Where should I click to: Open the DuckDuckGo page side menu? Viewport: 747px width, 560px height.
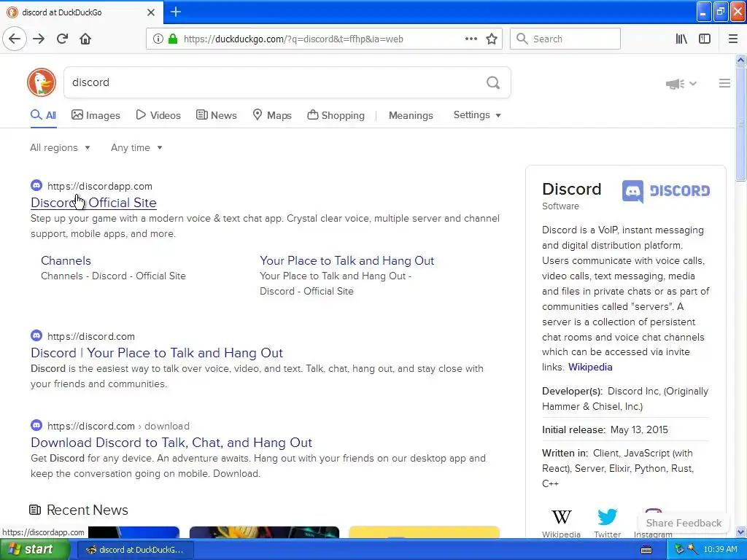[724, 83]
